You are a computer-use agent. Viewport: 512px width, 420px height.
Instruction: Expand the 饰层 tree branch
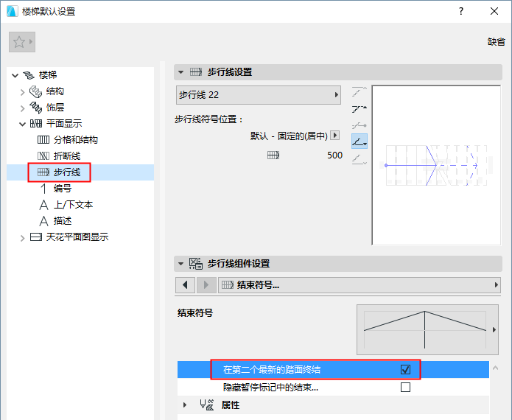[23, 108]
